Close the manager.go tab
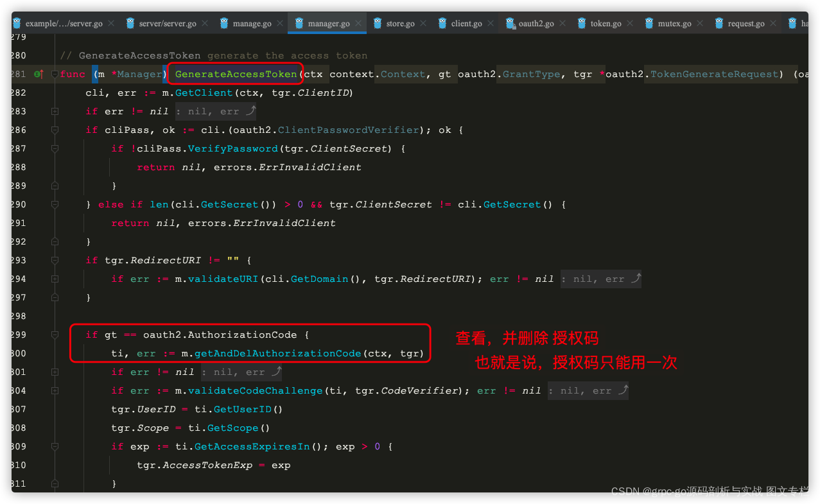The height and width of the screenshot is (504, 820). point(358,24)
